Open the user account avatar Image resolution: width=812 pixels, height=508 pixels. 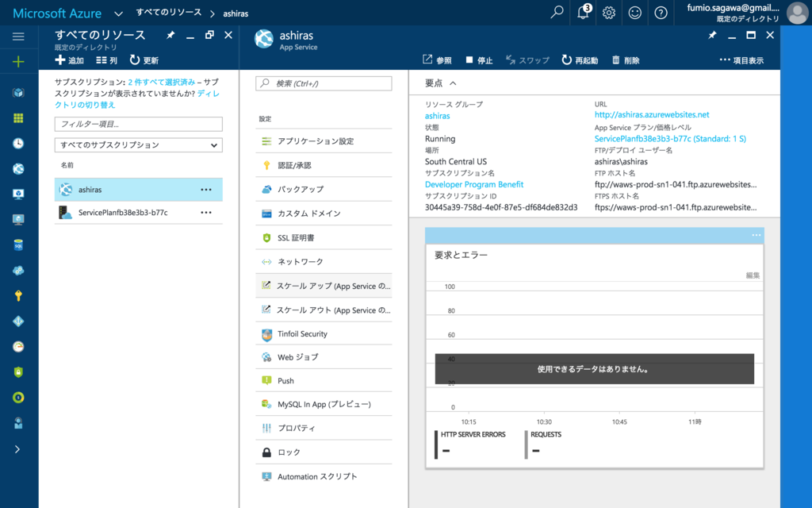(x=796, y=13)
